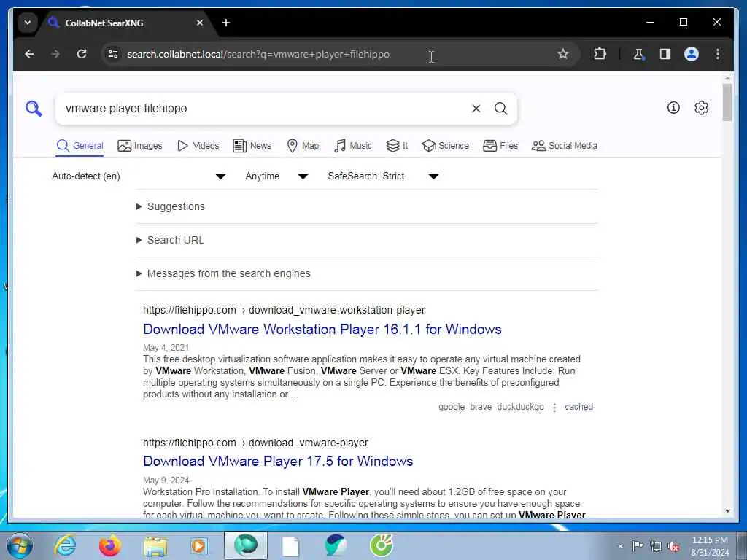Open the SafeSearch: Strict dropdown
This screenshot has width=747, height=560.
pos(383,176)
